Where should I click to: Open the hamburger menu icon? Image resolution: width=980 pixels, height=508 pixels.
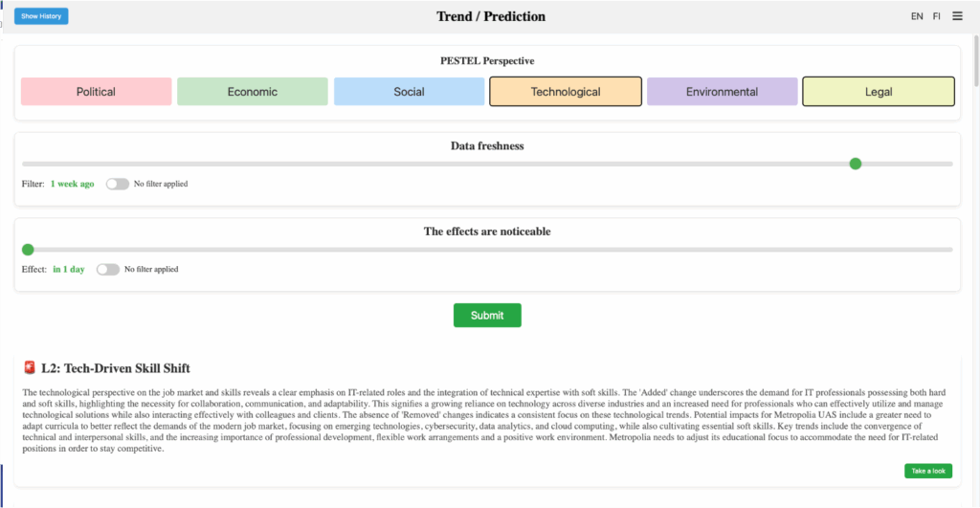958,16
